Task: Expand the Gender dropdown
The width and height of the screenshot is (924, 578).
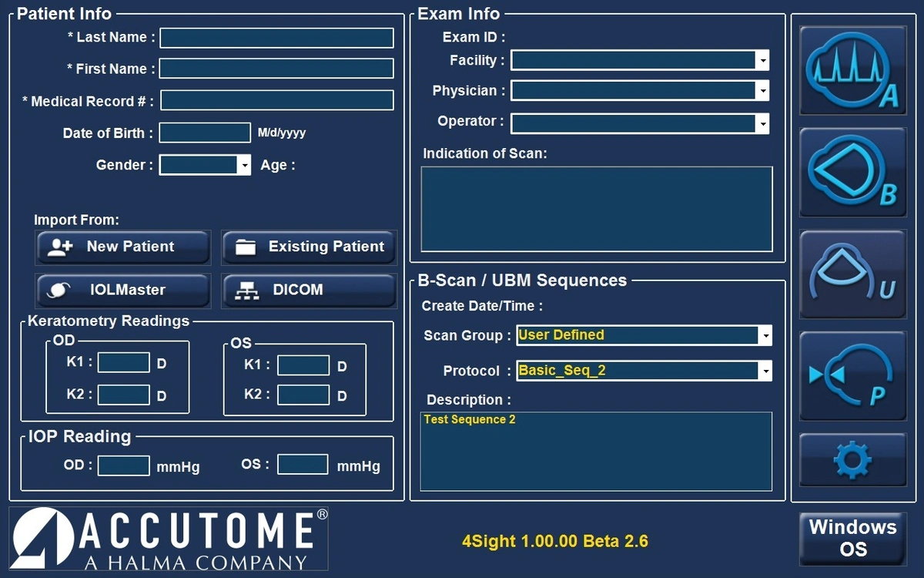Action: coord(244,165)
